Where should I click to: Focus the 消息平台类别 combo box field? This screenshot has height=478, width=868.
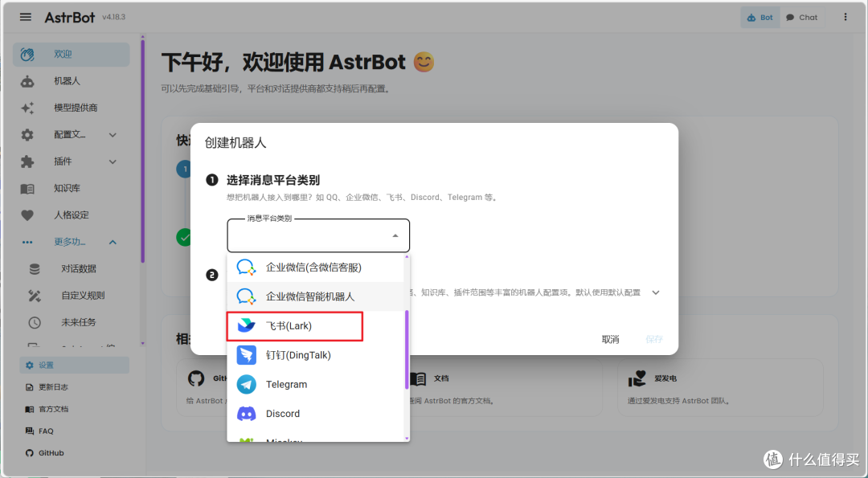point(318,235)
